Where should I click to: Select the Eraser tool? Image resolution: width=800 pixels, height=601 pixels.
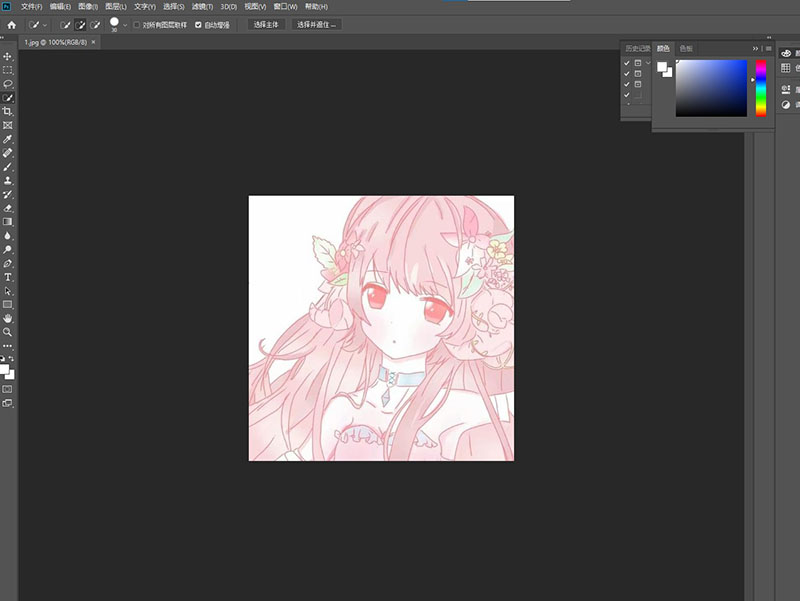pyautogui.click(x=8, y=207)
